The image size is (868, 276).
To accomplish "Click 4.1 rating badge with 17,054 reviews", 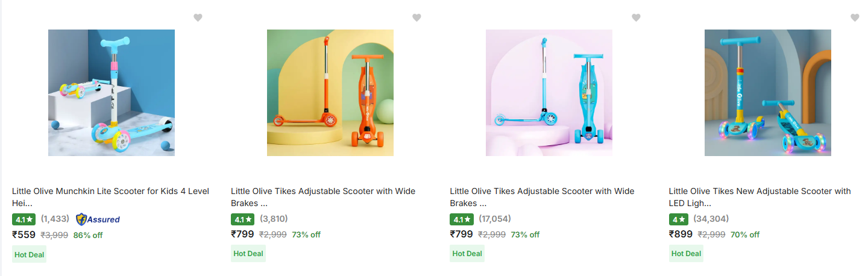I will 462,219.
